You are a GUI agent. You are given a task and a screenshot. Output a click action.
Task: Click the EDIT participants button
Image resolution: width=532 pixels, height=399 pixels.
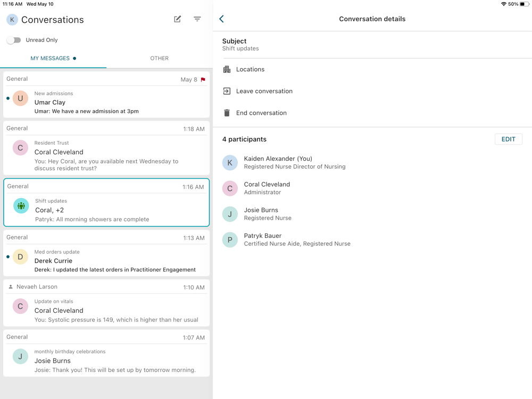pos(508,139)
